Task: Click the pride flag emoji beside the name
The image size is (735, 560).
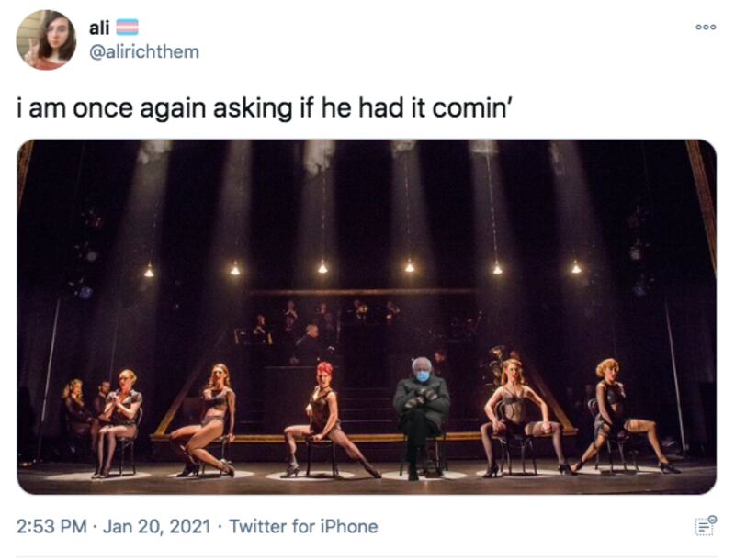Action: pos(126,28)
